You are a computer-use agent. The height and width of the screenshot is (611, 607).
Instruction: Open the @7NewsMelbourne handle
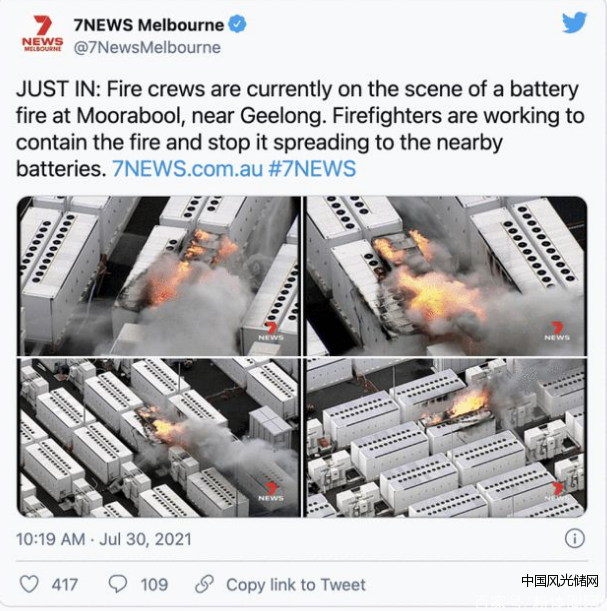pos(147,48)
